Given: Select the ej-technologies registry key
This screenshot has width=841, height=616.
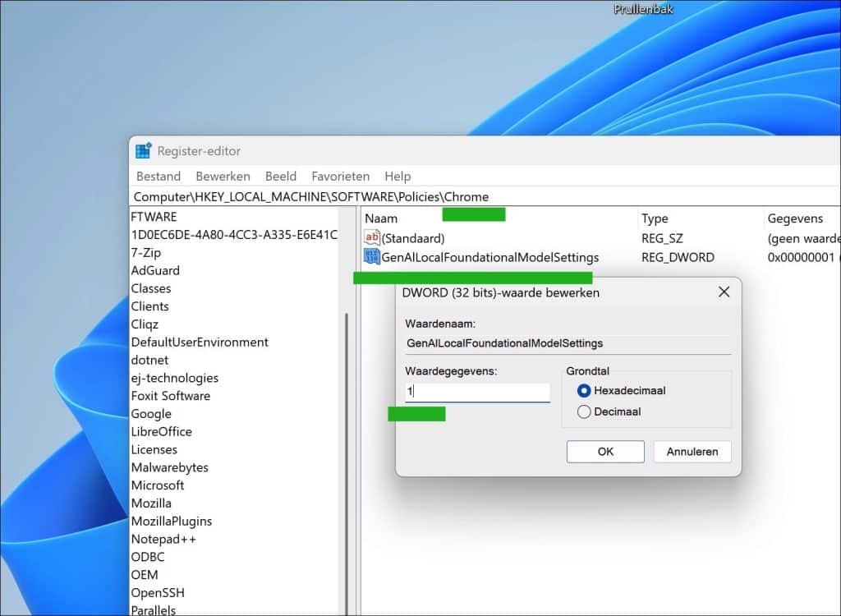Looking at the screenshot, I should coord(175,378).
